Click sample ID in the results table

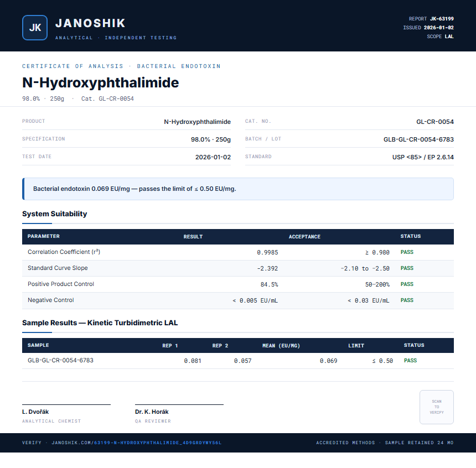tap(60, 360)
